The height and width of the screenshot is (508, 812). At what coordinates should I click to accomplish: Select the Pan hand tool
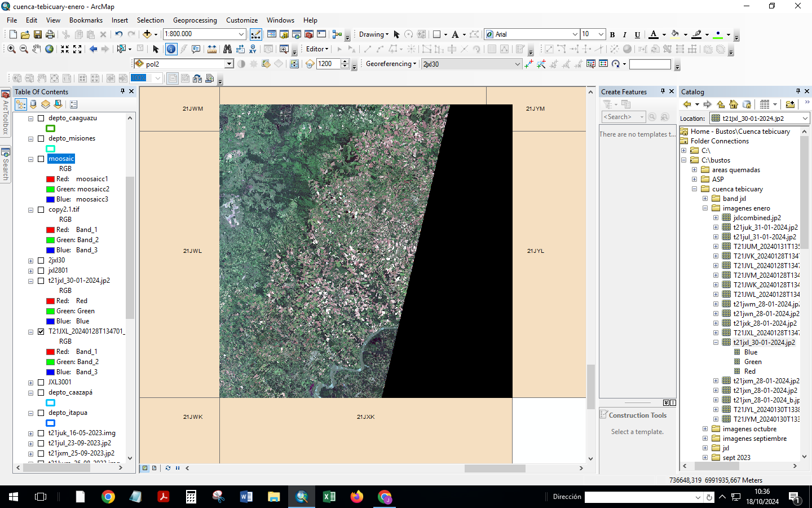coord(37,49)
